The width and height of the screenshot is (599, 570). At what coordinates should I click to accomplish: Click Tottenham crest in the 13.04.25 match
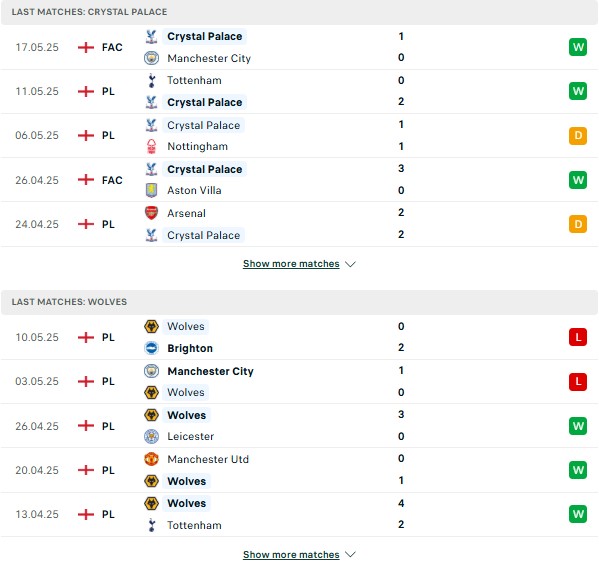coord(152,525)
